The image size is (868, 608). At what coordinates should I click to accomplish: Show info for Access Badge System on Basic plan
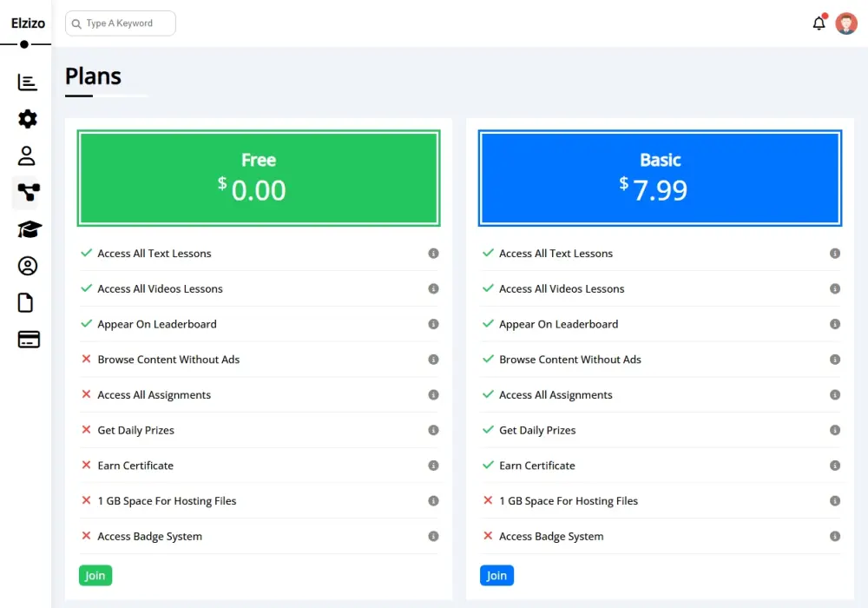835,536
